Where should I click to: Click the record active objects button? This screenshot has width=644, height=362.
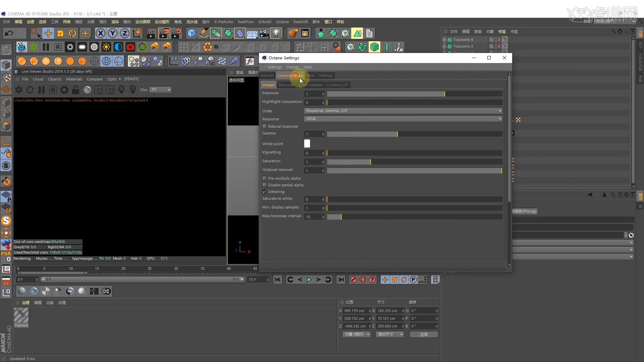(x=353, y=280)
